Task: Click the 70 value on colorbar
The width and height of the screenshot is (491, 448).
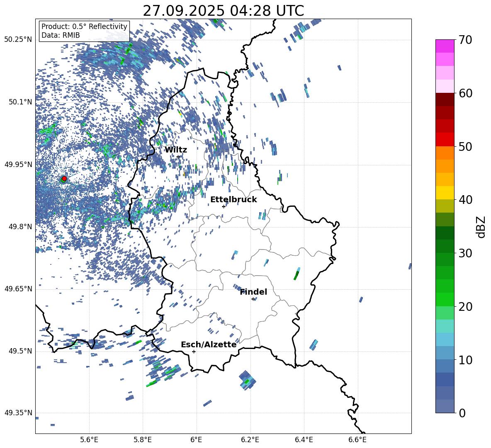Action: pyautogui.click(x=465, y=40)
